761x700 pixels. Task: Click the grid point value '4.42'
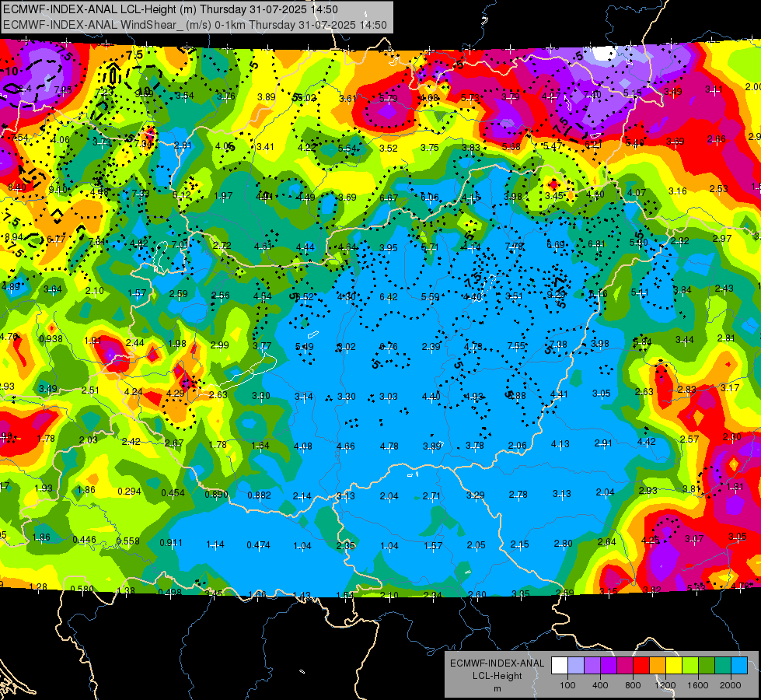coord(646,442)
